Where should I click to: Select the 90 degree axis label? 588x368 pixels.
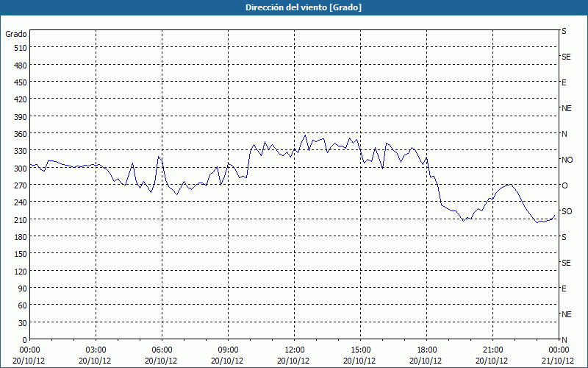pyautogui.click(x=23, y=289)
